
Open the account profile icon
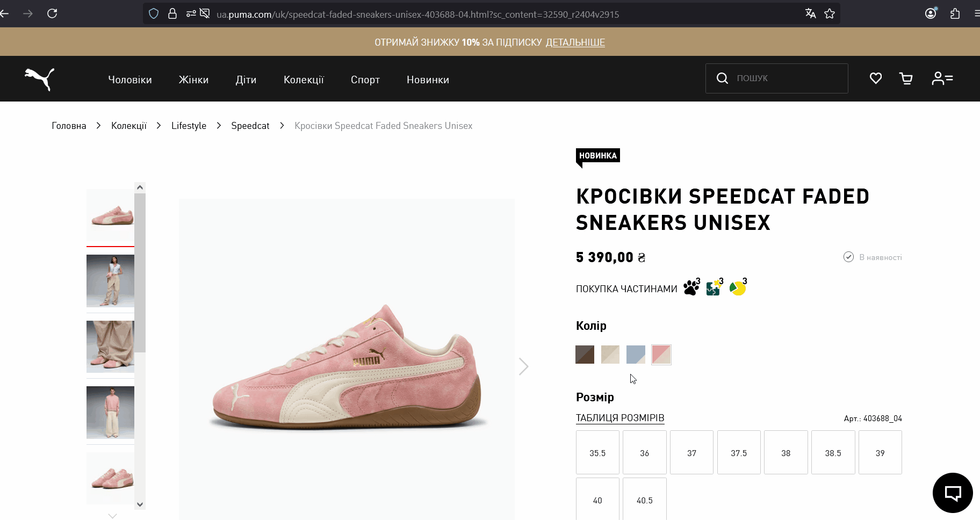click(942, 78)
